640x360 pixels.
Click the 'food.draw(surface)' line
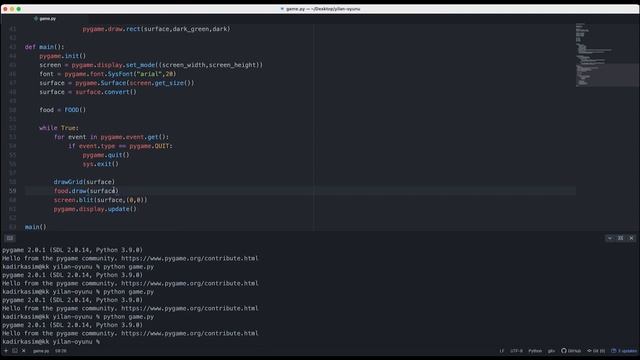tap(86, 191)
